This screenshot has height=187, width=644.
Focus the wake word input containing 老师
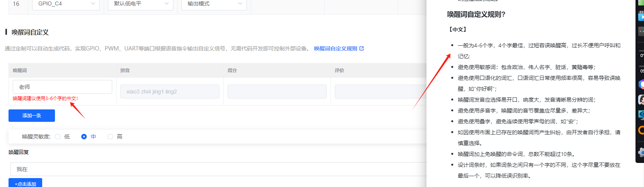pos(62,87)
